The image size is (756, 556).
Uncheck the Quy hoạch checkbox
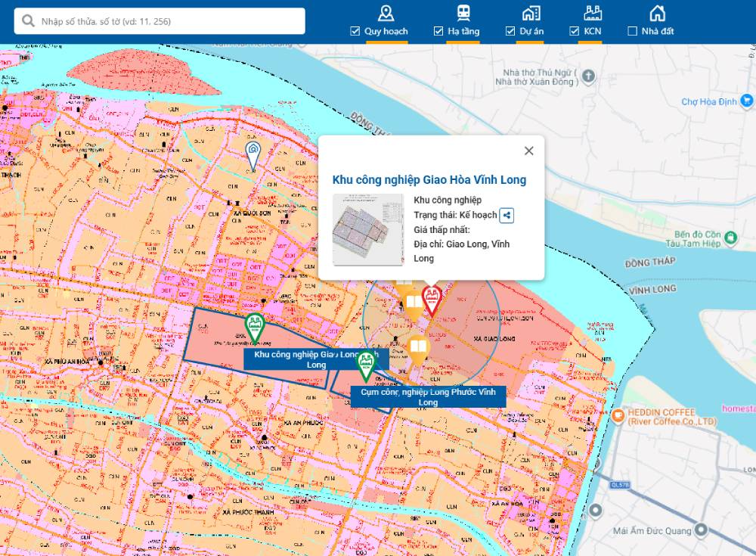click(355, 31)
